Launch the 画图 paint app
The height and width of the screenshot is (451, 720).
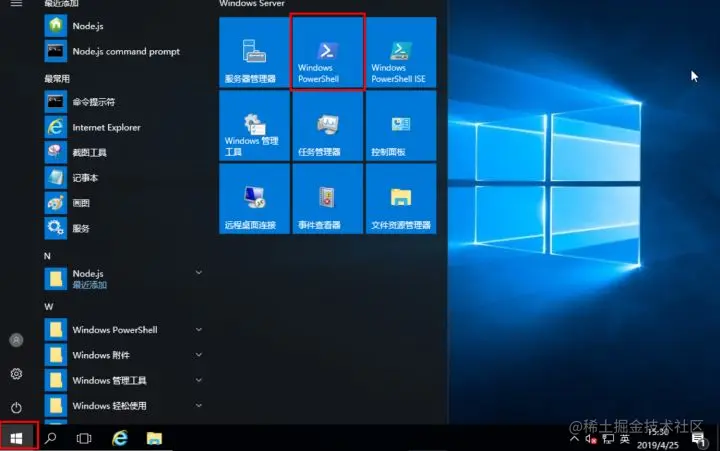(124, 203)
